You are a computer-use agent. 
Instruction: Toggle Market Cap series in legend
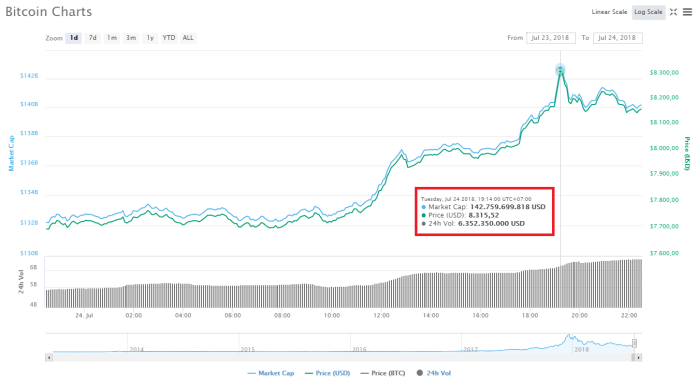(271, 373)
